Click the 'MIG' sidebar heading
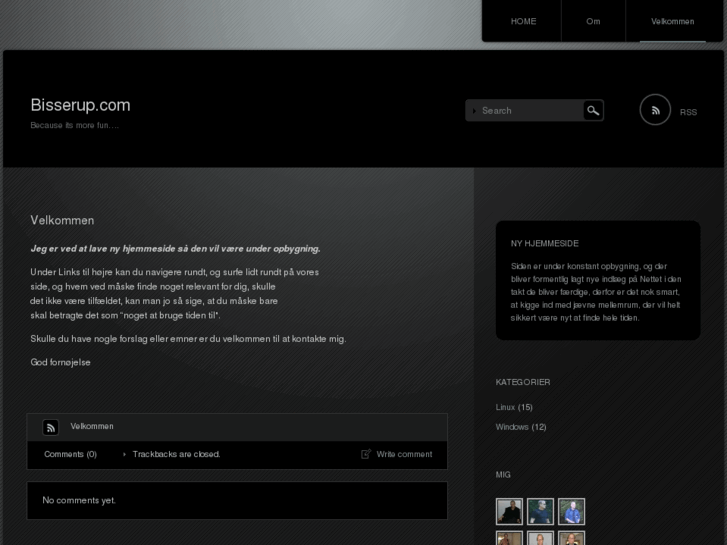This screenshot has height=545, width=727. 503,475
